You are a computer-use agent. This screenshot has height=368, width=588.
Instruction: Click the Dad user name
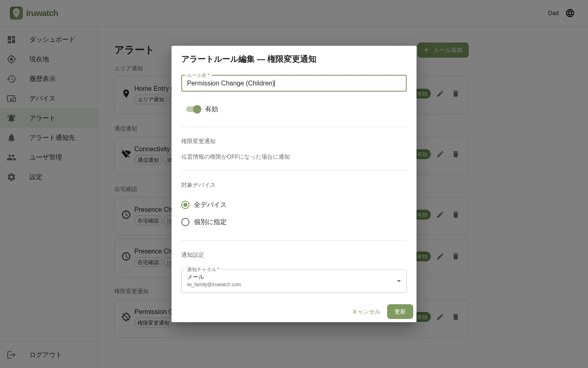[553, 13]
